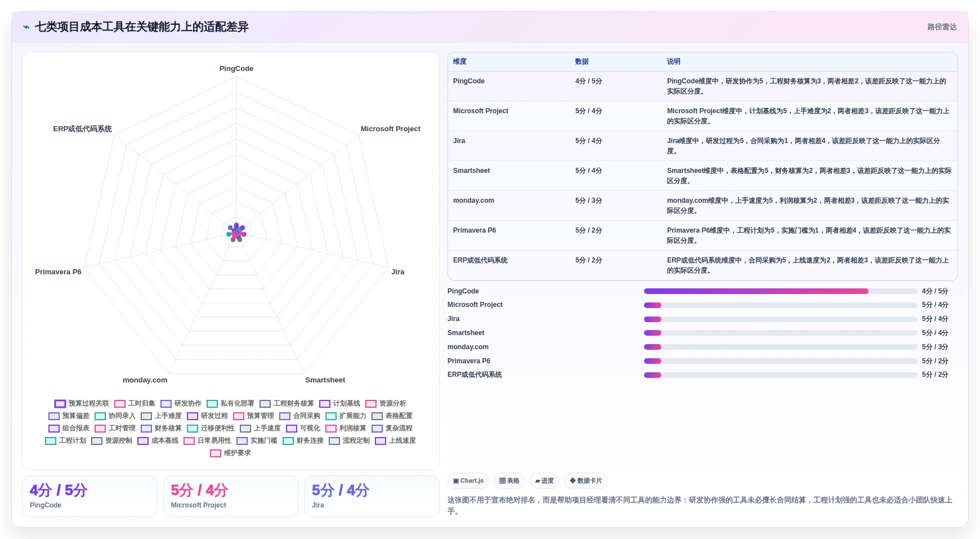Click the 进度 tag chip
The height and width of the screenshot is (539, 980).
544,480
